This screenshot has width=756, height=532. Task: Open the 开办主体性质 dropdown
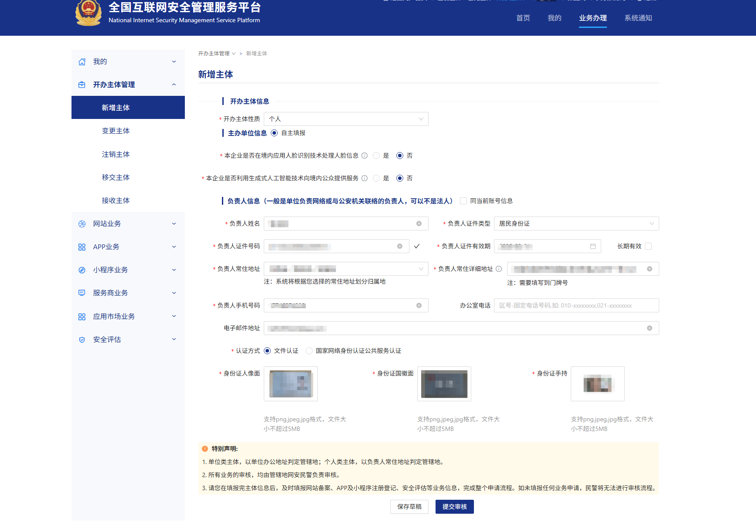click(x=346, y=119)
